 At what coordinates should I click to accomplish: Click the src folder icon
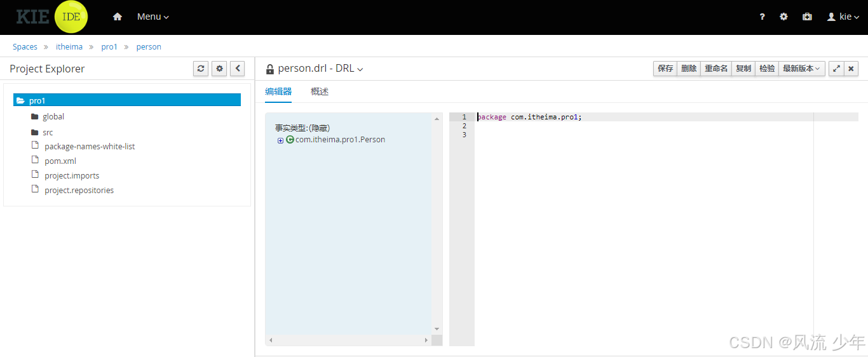click(34, 133)
